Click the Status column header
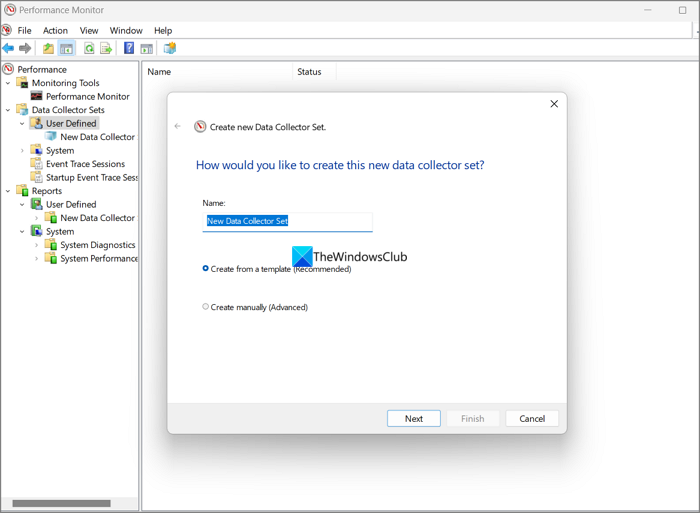The image size is (700, 513). [x=314, y=71]
